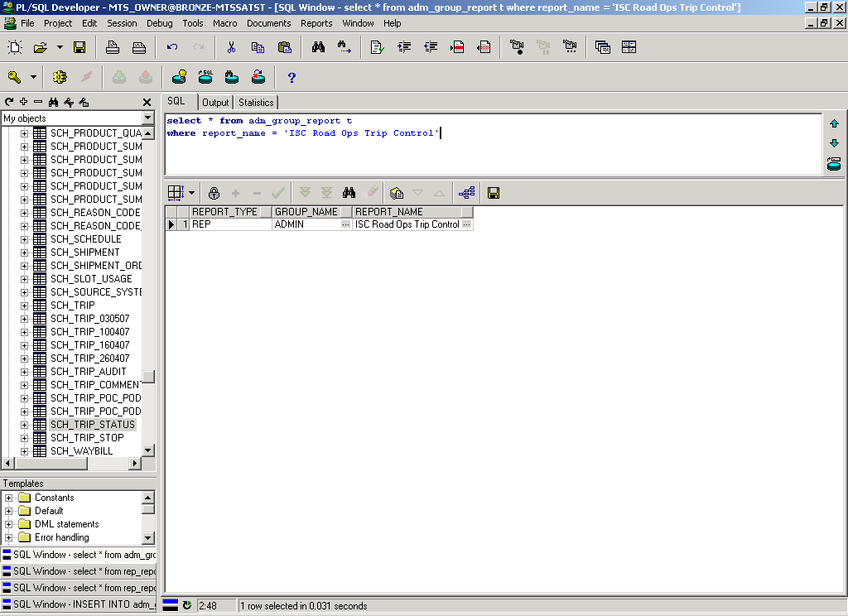Screen dimensions: 848x616
Task: Click the REPORT_NAME column header
Action: point(412,212)
